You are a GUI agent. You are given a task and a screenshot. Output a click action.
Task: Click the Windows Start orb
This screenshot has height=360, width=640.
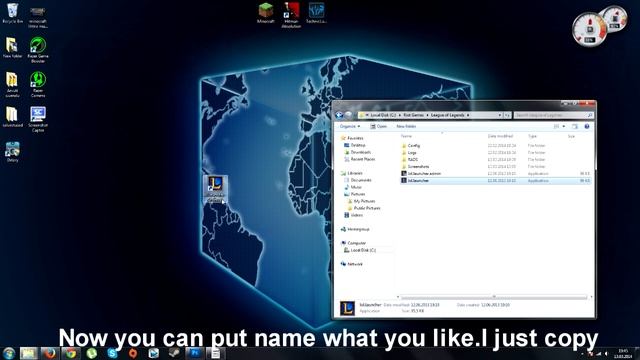(9, 353)
